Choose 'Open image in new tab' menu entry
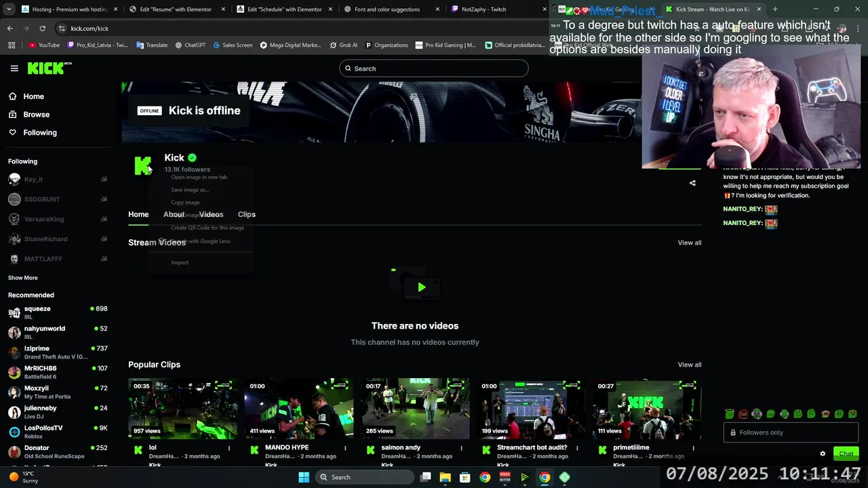Viewport: 868px width, 488px height. [x=199, y=178]
